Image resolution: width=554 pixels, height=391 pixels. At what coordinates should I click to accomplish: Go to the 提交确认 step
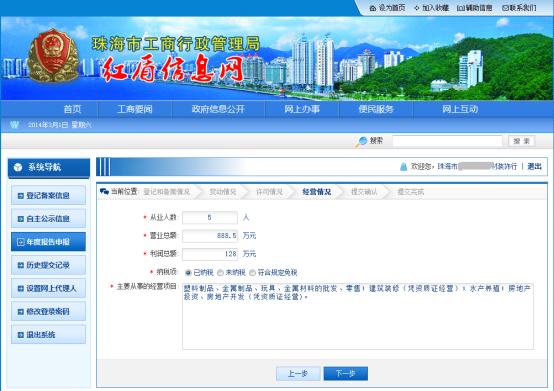[364, 192]
